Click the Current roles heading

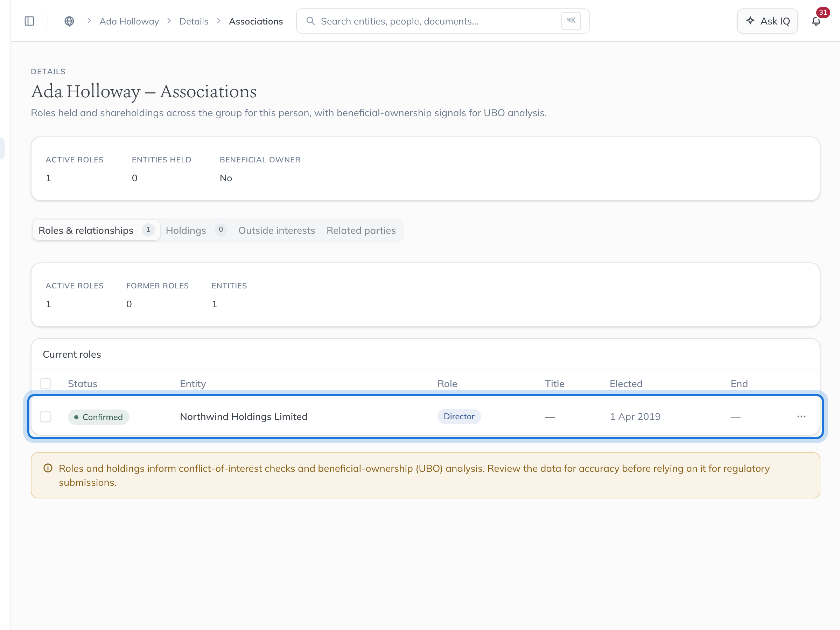coord(72,354)
